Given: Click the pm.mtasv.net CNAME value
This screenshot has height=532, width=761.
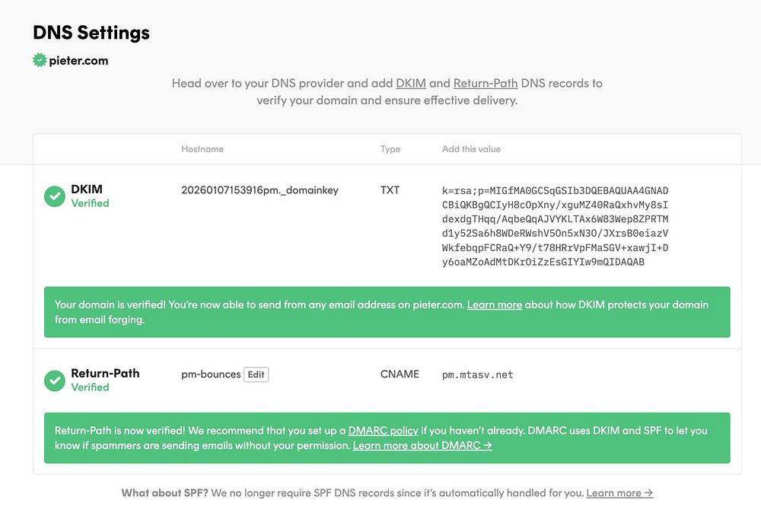Looking at the screenshot, I should click(x=477, y=374).
